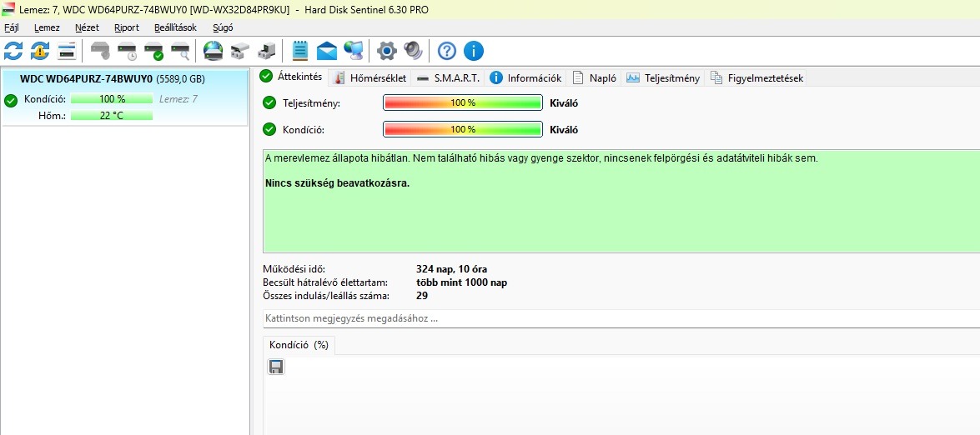Click the disk summary panel toolbar icon
The width and height of the screenshot is (980, 435).
pyautogui.click(x=67, y=51)
